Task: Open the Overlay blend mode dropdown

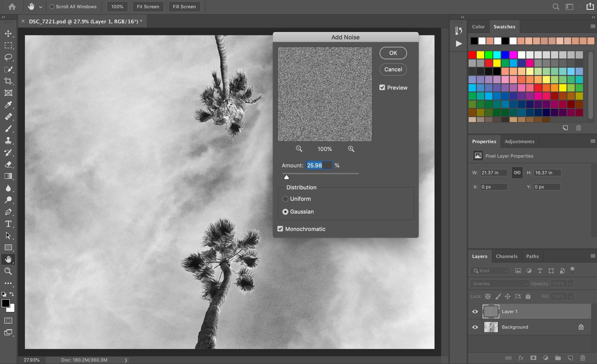Action: [499, 283]
